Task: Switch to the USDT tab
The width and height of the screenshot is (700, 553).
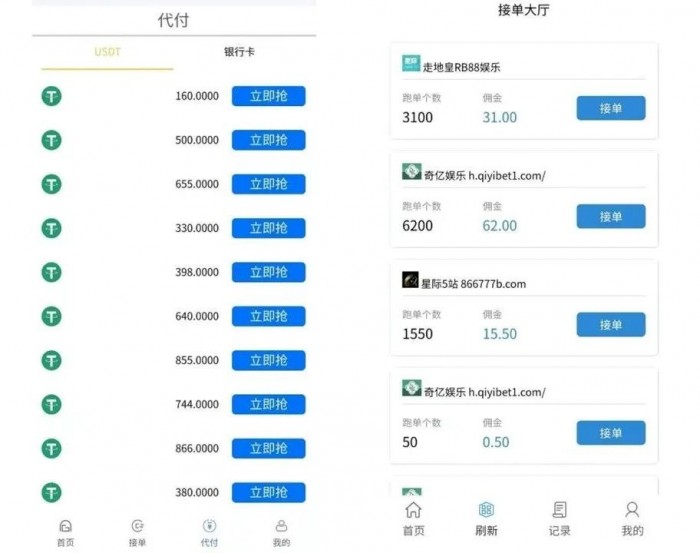Action: coord(107,52)
